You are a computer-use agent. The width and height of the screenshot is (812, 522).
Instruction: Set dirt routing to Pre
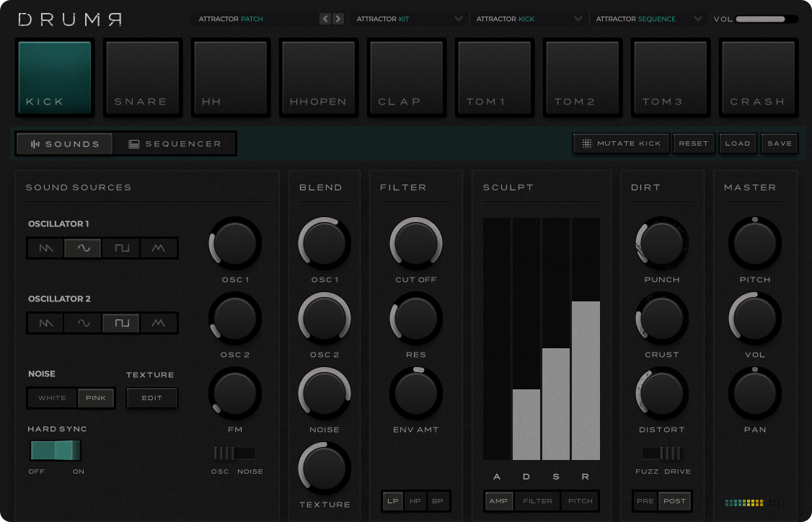tap(645, 501)
